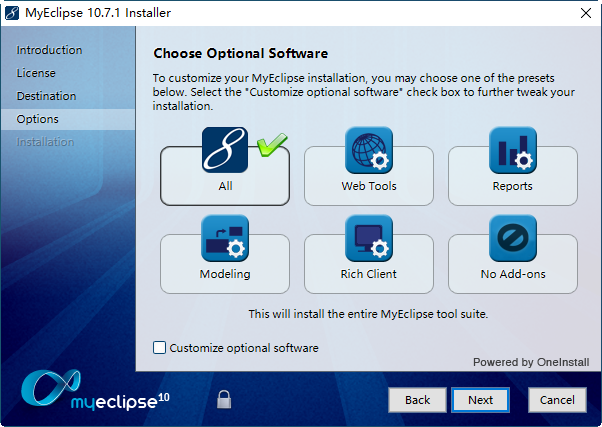Choose the Rich Client monitor icon
The height and width of the screenshot is (427, 602).
(x=369, y=238)
